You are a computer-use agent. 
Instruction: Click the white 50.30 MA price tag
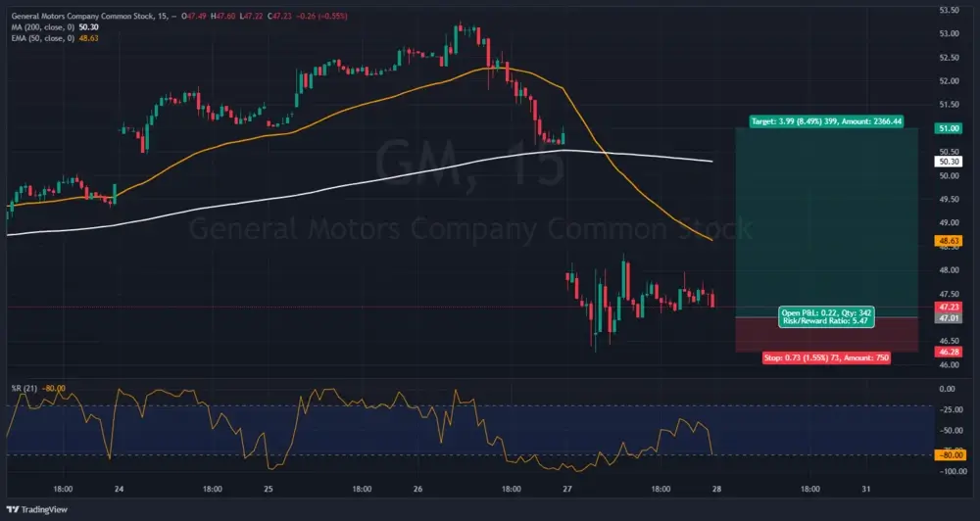click(x=949, y=162)
